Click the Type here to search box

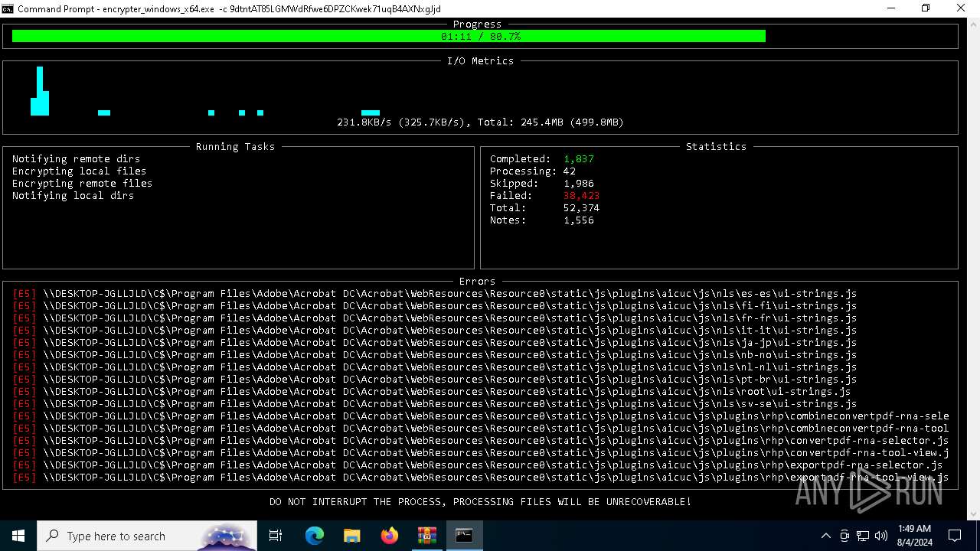[147, 536]
